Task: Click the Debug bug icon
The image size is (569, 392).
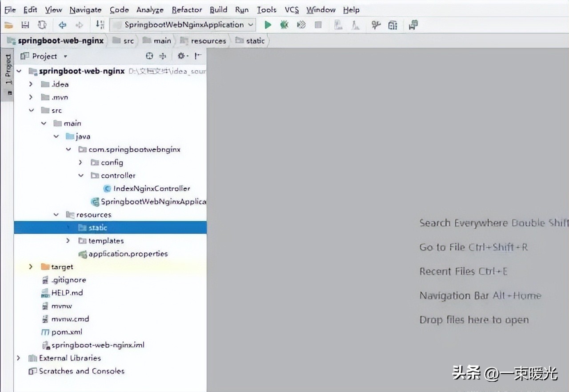Action: tap(284, 25)
